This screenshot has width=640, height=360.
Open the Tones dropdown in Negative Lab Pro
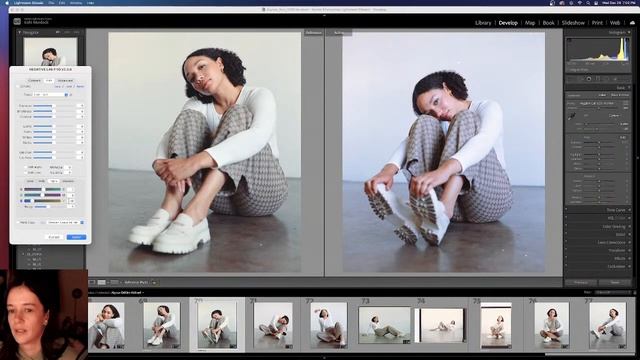pyautogui.click(x=51, y=95)
